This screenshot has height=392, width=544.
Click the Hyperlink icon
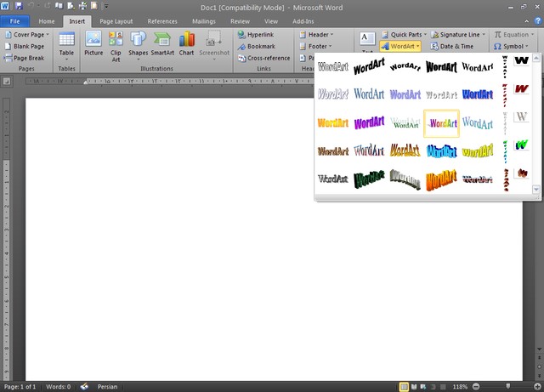(x=255, y=35)
